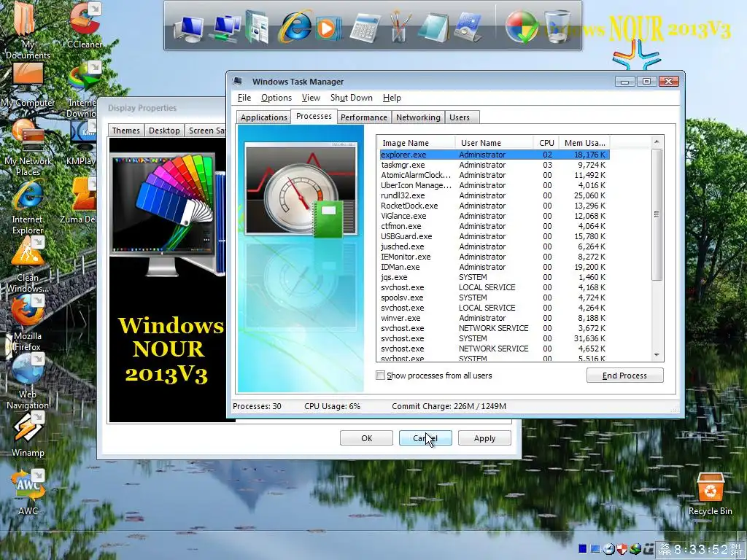Switch to the Networking tab

[x=418, y=117]
